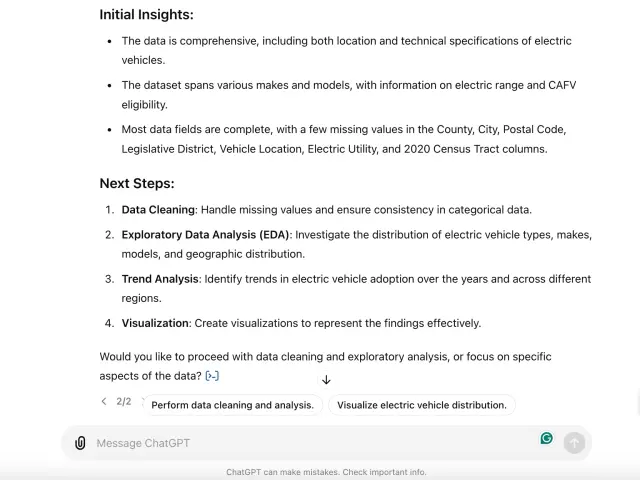Click the bullet mentioning CAFV eligibility
The height and width of the screenshot is (480, 640).
tap(348, 94)
